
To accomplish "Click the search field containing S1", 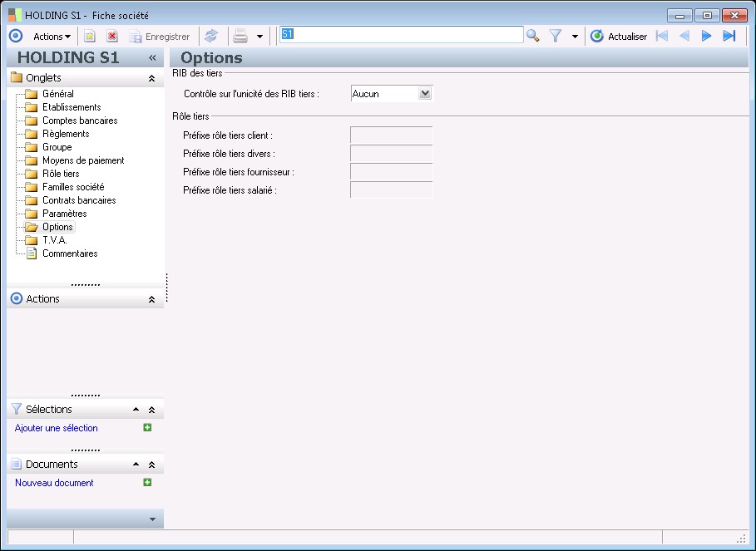I will [402, 35].
